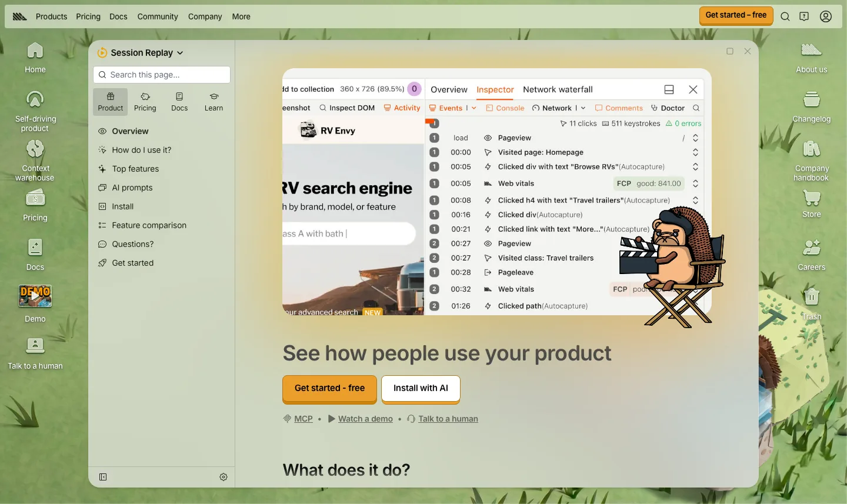Follow the Talk to a human link below buttons
Screen dimensions: 847x504
click(448, 419)
